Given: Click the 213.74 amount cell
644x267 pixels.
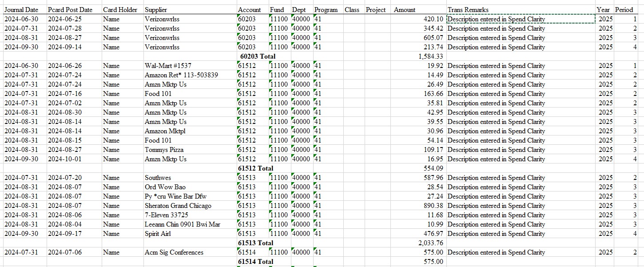Looking at the screenshot, I should coord(419,47).
